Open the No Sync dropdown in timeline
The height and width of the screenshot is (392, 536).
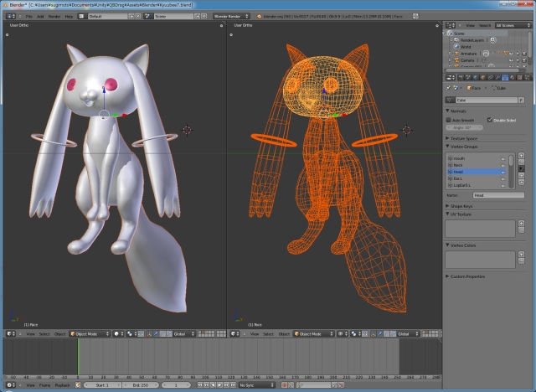257,384
